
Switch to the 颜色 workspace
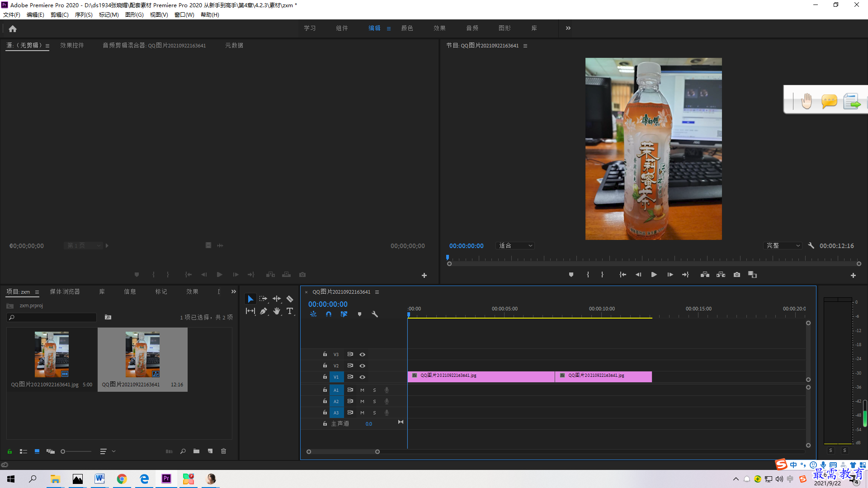coord(407,28)
